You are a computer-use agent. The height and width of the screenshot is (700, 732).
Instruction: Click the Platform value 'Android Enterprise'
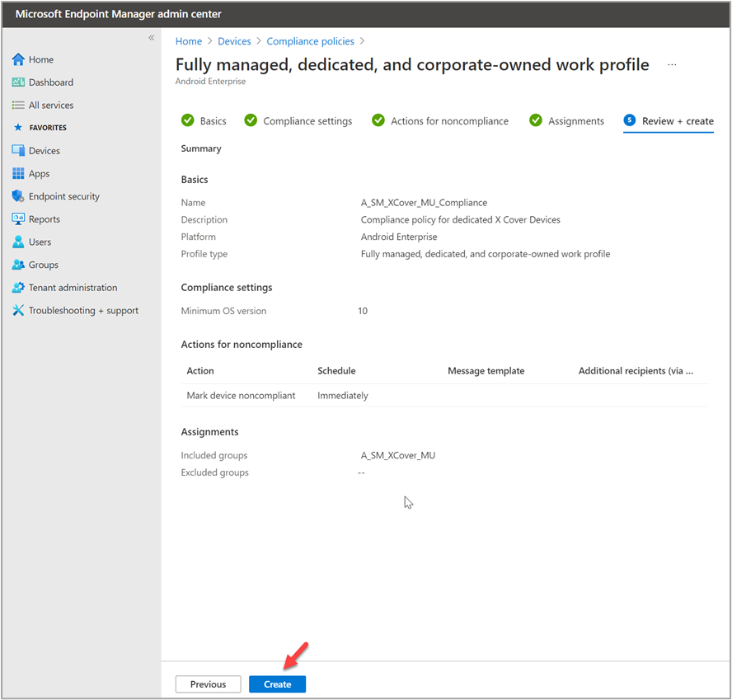pyautogui.click(x=399, y=237)
